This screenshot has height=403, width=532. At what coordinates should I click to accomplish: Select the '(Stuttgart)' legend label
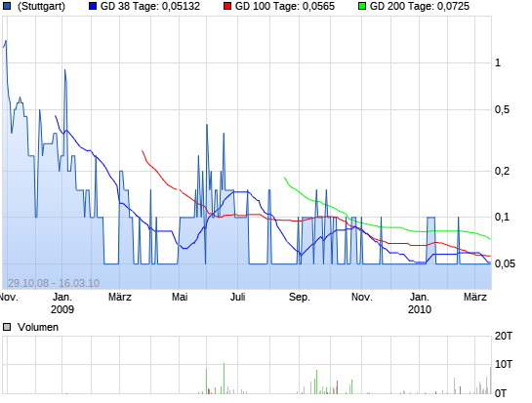(41, 6)
